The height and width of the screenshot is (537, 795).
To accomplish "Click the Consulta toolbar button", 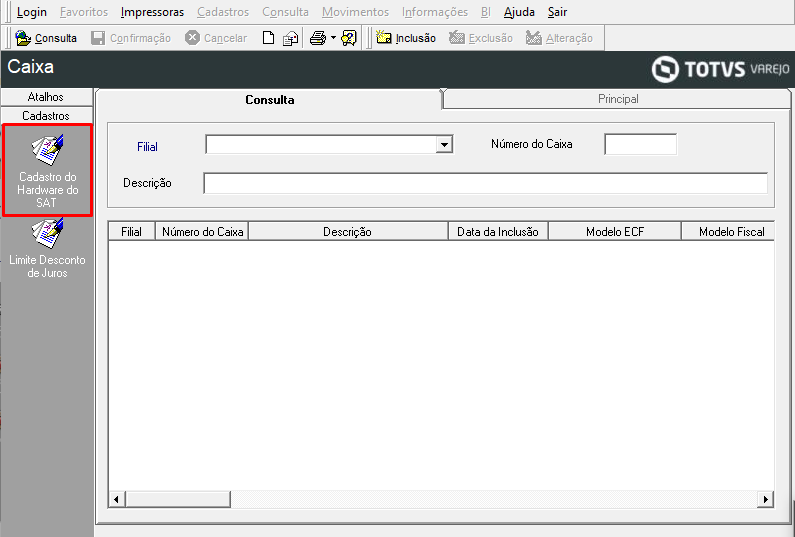I will [46, 38].
